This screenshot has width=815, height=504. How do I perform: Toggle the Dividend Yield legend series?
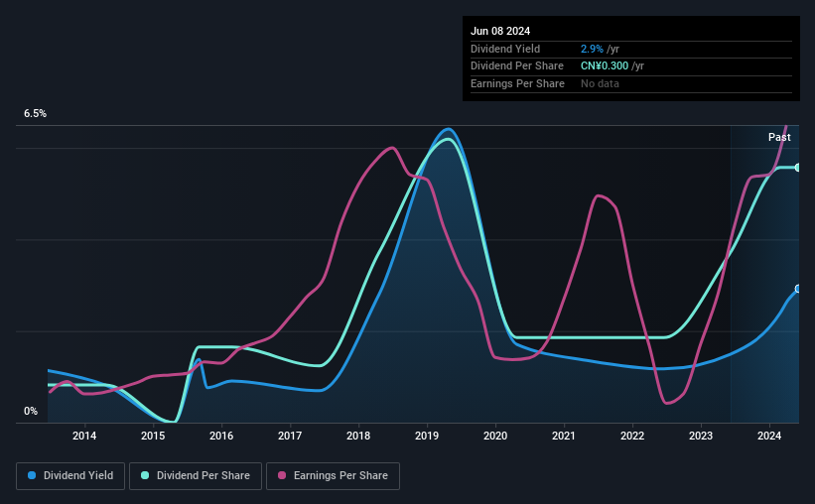[70, 476]
